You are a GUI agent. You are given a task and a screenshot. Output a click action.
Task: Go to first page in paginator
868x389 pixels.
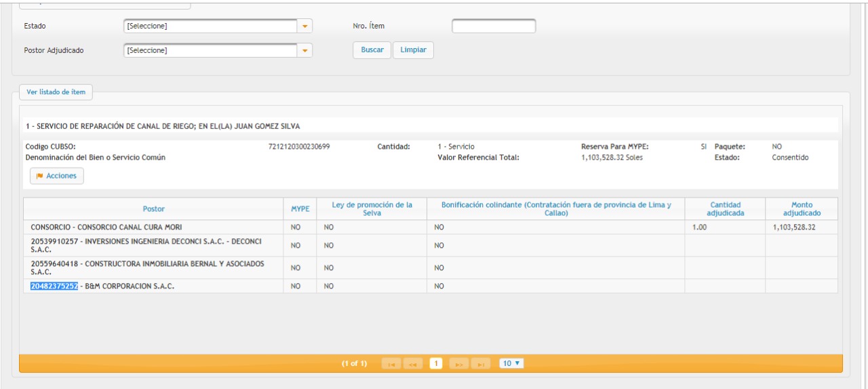pyautogui.click(x=391, y=364)
